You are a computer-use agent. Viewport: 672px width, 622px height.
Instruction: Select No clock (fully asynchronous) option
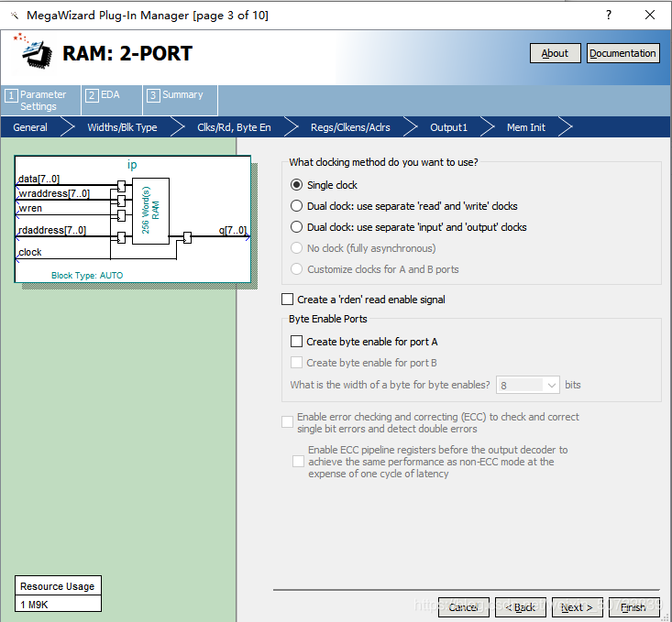tap(296, 248)
